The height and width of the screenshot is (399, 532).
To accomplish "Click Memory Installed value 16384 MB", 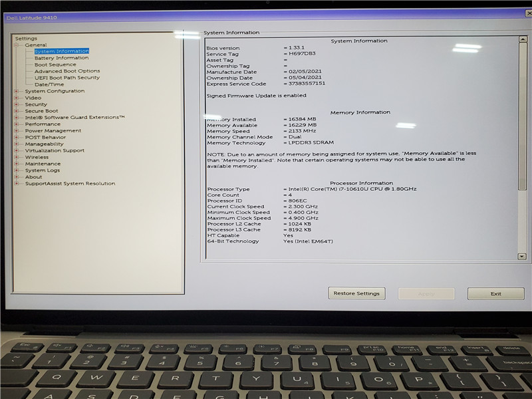I will pos(302,119).
